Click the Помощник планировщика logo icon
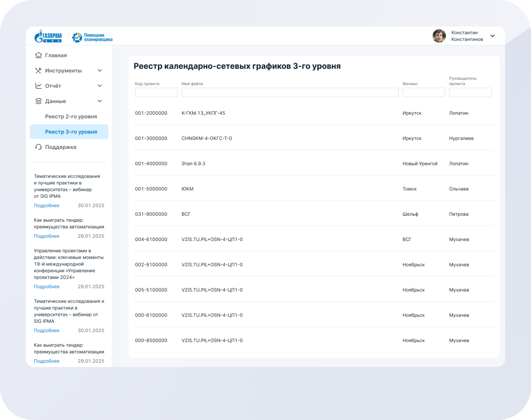The width and height of the screenshot is (531, 420). pyautogui.click(x=77, y=37)
